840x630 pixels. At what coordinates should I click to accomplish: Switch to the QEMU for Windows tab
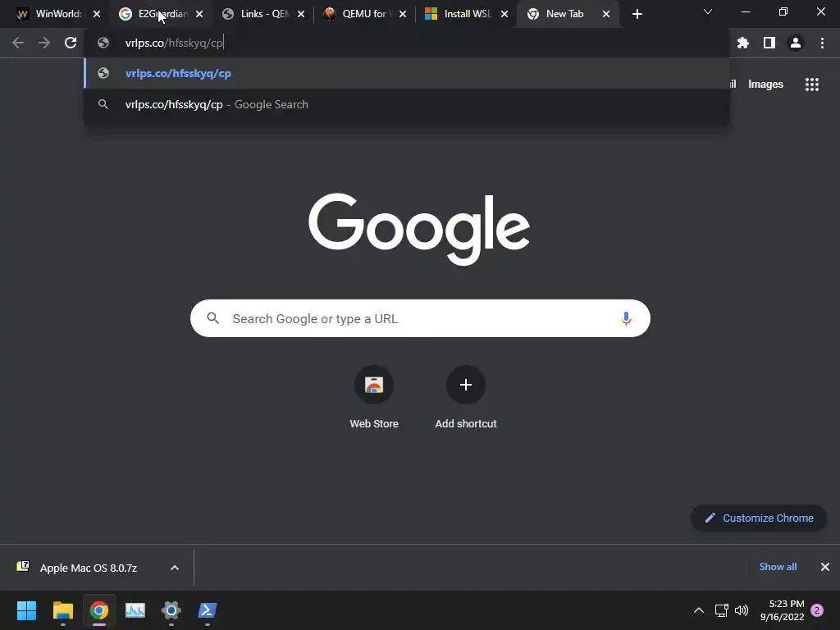[x=367, y=14]
